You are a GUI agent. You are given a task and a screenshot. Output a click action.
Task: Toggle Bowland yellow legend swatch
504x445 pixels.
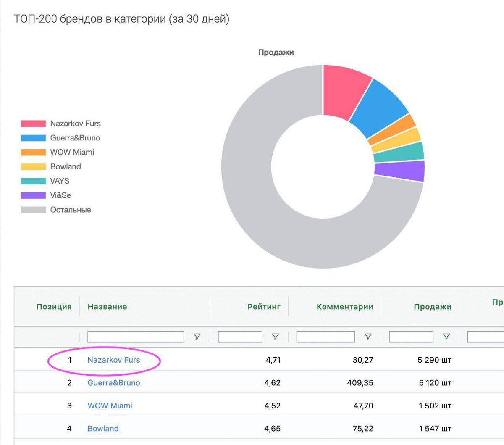pyautogui.click(x=33, y=167)
